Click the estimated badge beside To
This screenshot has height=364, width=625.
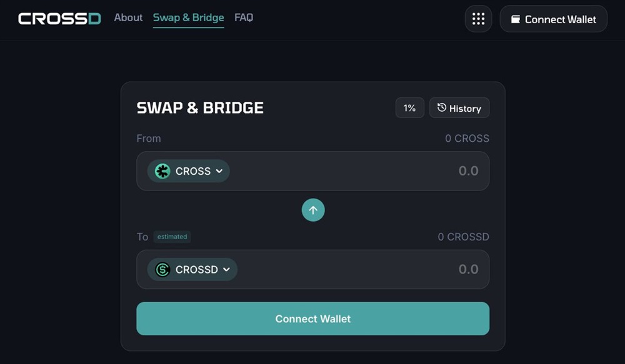[x=172, y=237]
